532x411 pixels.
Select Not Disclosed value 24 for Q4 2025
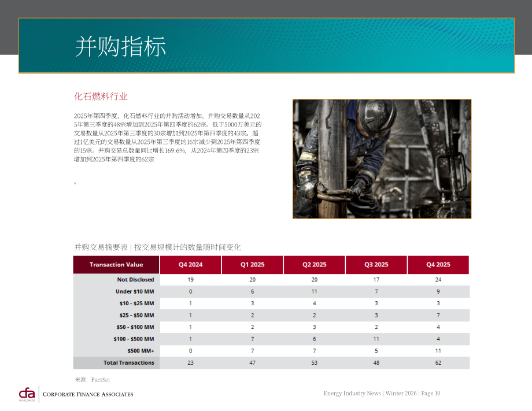(x=438, y=279)
